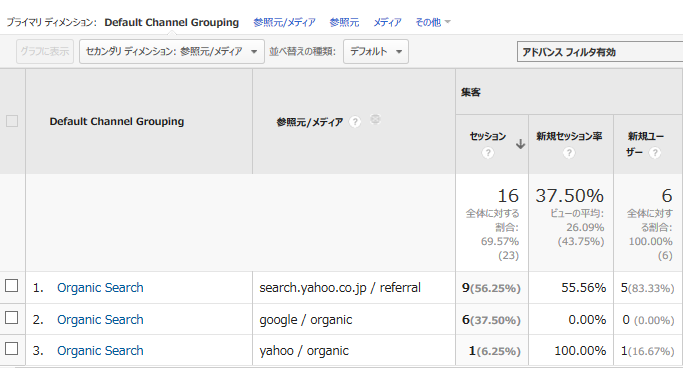Viewport: 683px width, 368px height.
Task: Switch primary dimension to 参照元
Action: [344, 22]
